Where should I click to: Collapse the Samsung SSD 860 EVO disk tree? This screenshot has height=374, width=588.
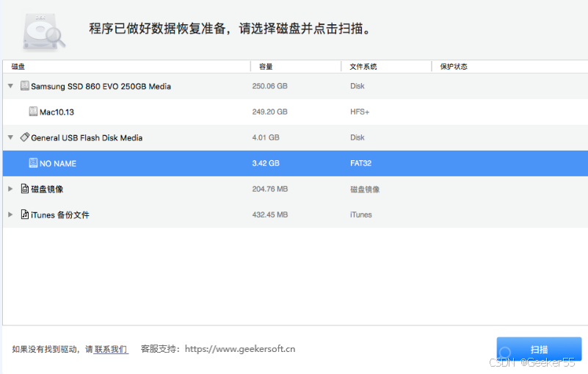(10, 86)
